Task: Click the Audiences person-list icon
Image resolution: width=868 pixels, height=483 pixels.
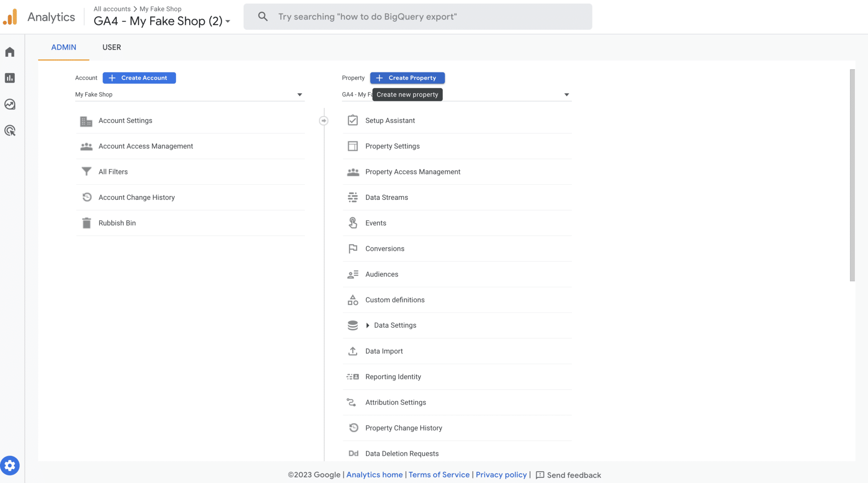Action: (x=353, y=274)
